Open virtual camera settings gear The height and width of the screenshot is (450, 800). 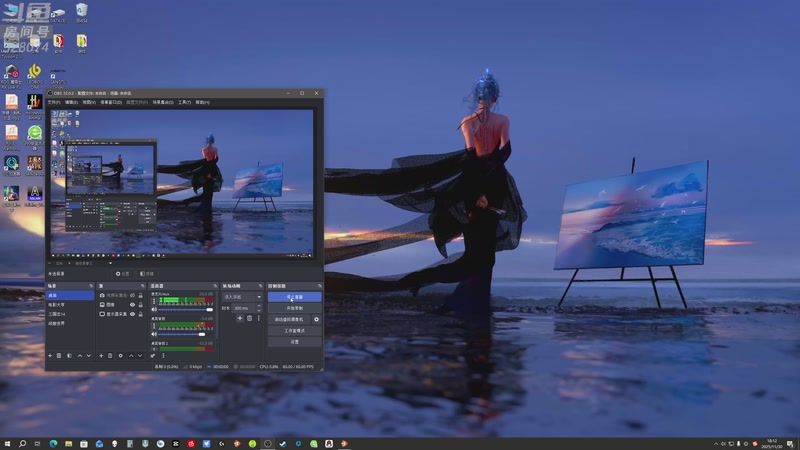click(x=316, y=319)
